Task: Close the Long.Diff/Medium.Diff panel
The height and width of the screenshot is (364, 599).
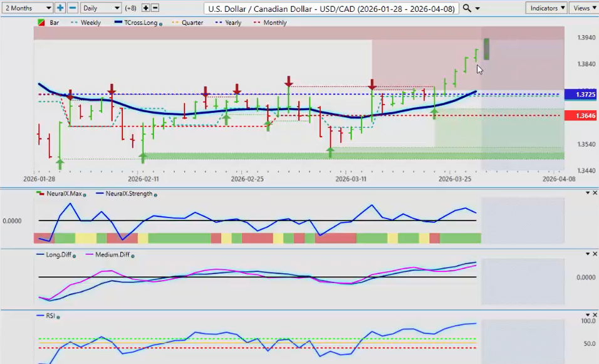Action: point(594,254)
